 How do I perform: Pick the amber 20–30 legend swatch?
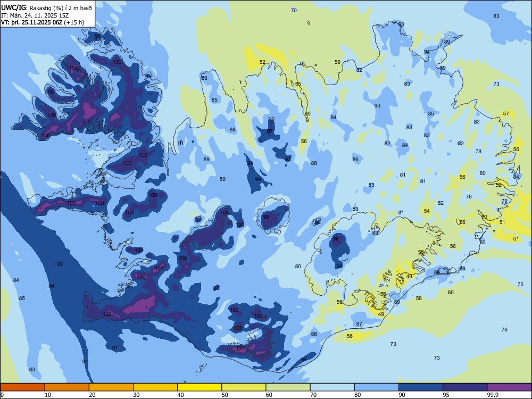click(x=111, y=387)
